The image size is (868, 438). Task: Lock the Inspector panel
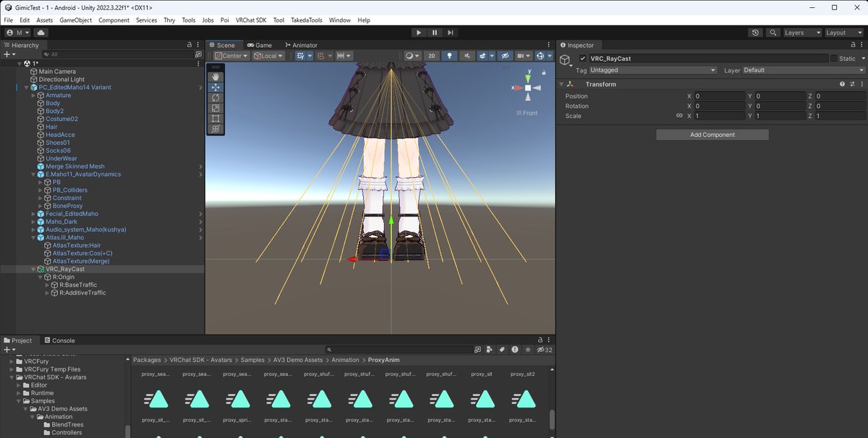(x=853, y=45)
